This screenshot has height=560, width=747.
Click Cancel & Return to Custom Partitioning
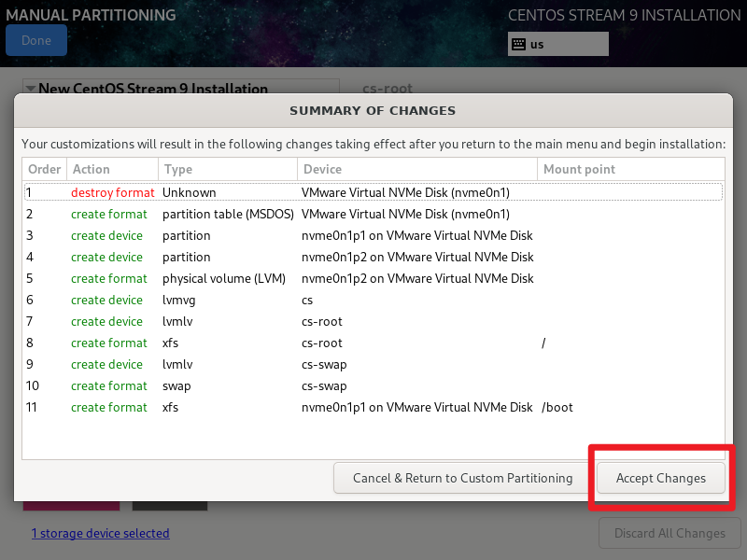point(462,478)
